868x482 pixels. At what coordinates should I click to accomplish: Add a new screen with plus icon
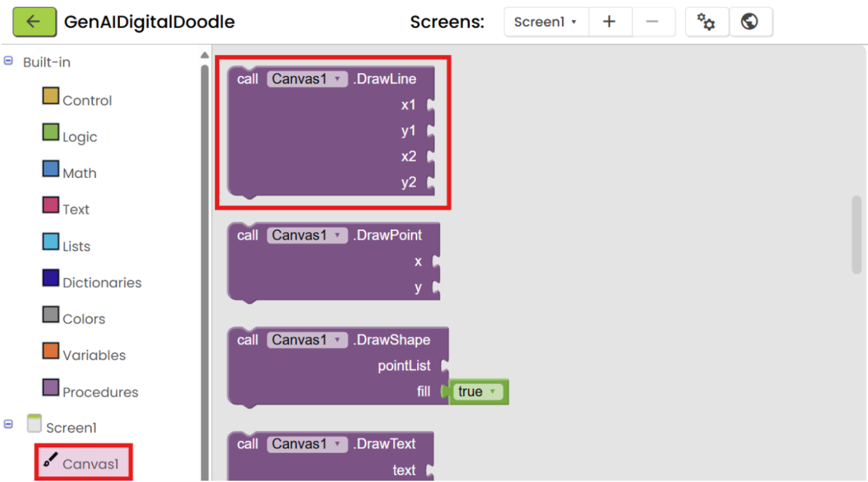point(609,22)
